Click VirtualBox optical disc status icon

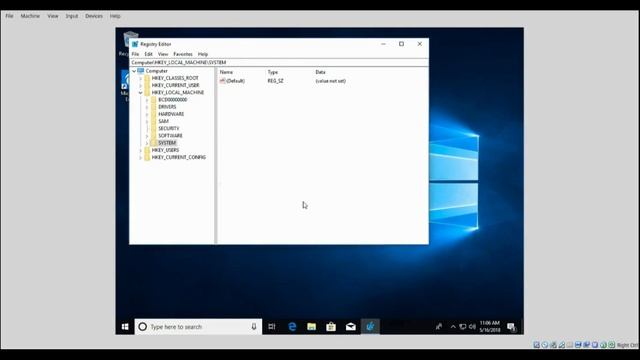(545, 345)
